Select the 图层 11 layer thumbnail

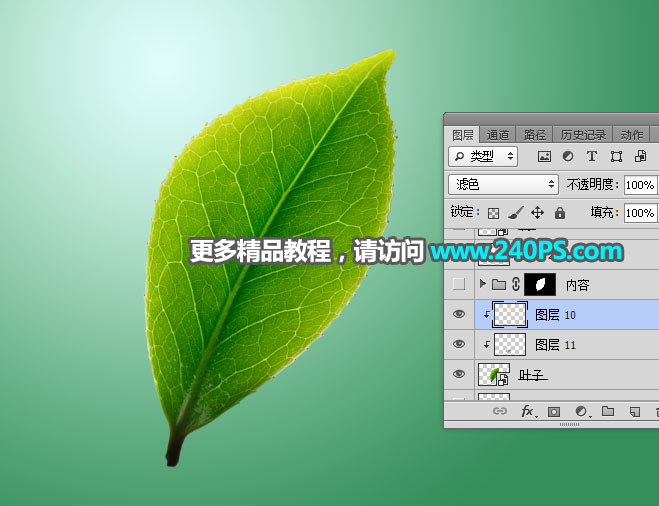click(510, 345)
